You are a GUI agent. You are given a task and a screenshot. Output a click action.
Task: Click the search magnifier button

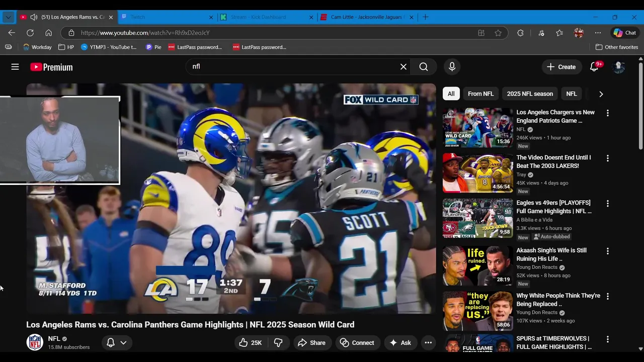tap(424, 67)
